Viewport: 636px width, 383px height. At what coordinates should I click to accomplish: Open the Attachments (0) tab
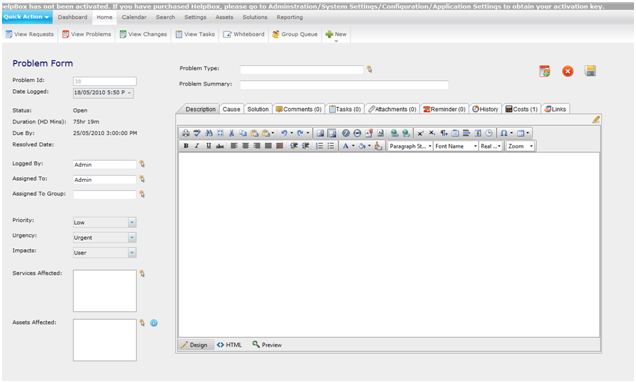[392, 109]
